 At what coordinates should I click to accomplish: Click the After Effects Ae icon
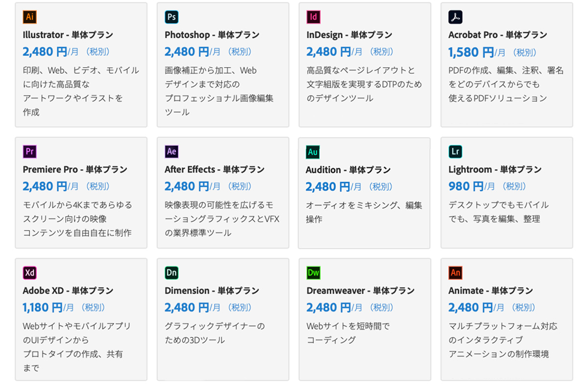[x=171, y=152]
